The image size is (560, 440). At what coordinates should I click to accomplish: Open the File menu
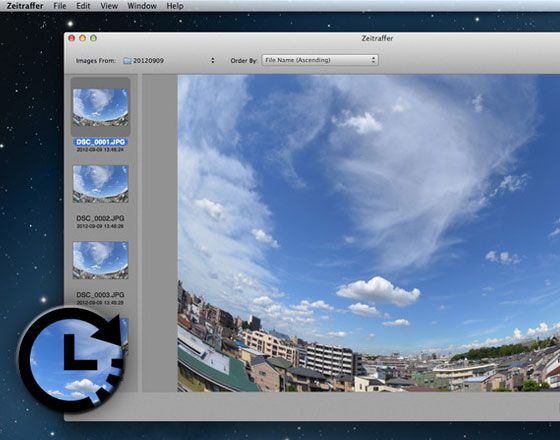click(x=60, y=6)
